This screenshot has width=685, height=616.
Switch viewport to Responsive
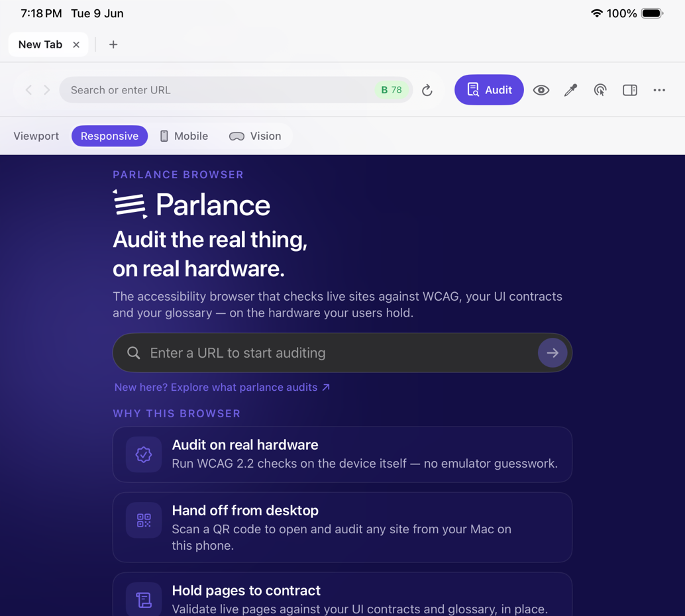[110, 136]
